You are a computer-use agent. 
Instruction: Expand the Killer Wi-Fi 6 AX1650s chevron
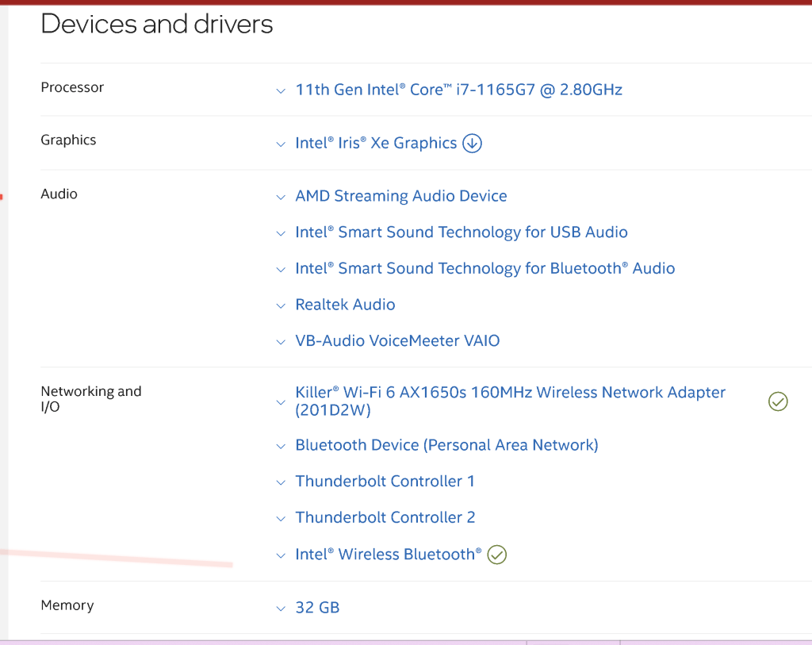281,402
